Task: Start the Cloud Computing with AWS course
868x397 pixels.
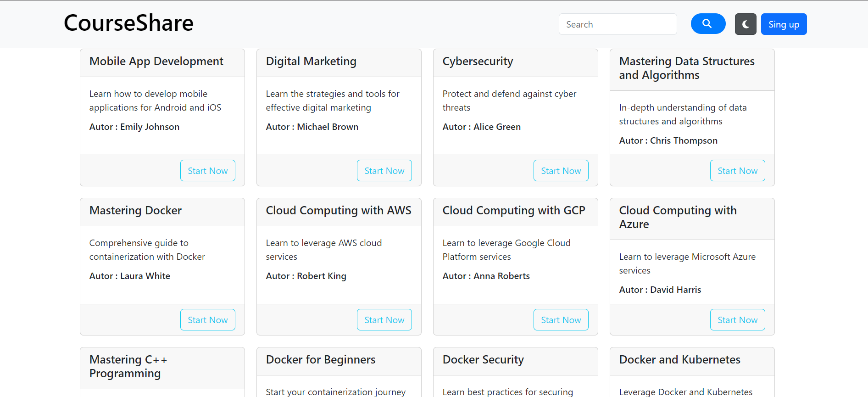Action: [x=384, y=320]
